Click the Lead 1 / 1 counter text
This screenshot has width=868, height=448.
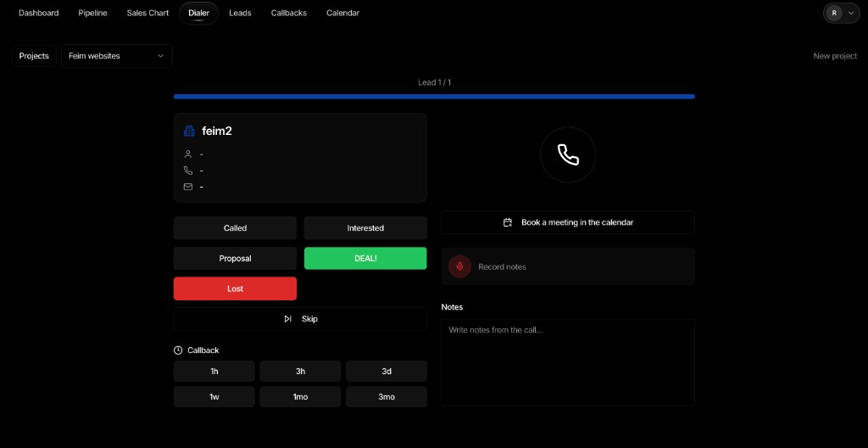435,82
